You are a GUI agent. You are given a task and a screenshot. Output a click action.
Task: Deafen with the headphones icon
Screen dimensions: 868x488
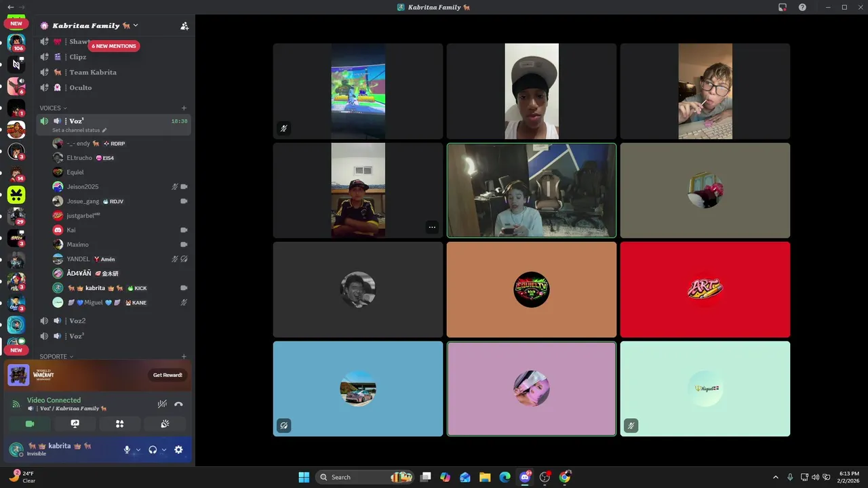coord(153,449)
